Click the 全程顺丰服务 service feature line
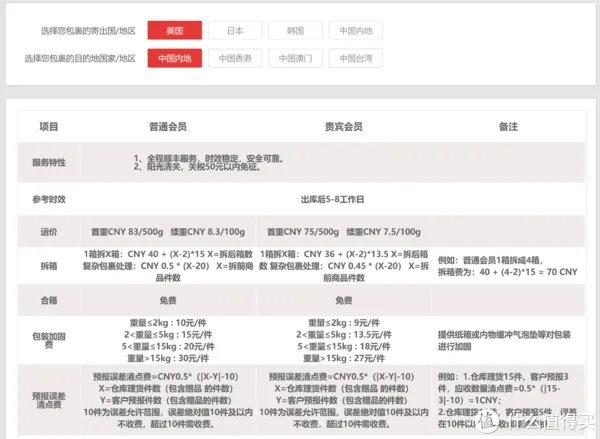Viewport: 600px width, 439px height. 209,158
